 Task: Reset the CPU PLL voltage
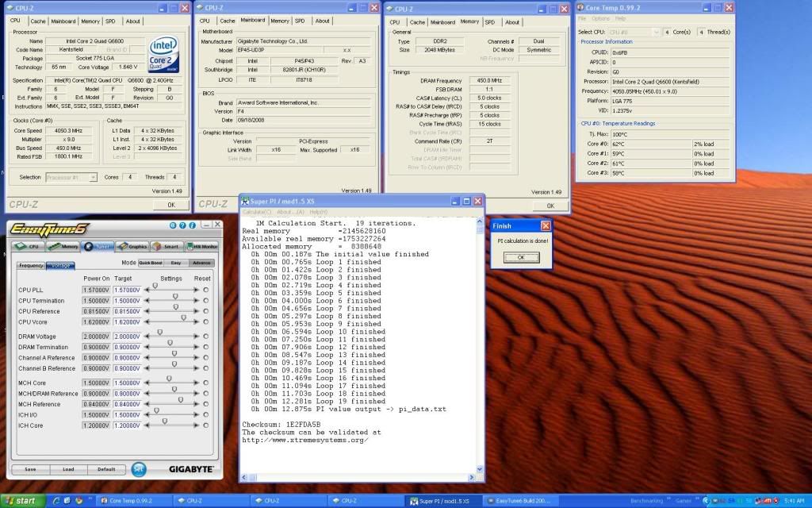(205, 291)
